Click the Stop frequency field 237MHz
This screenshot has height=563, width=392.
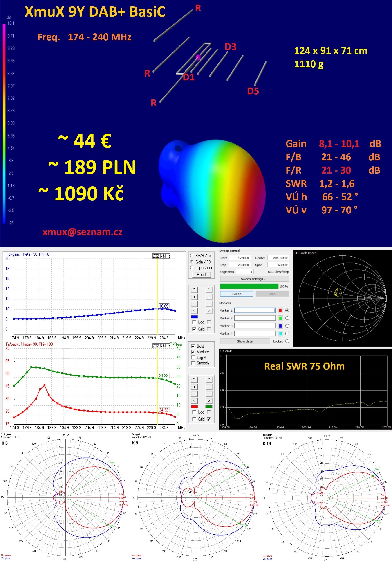point(240,265)
